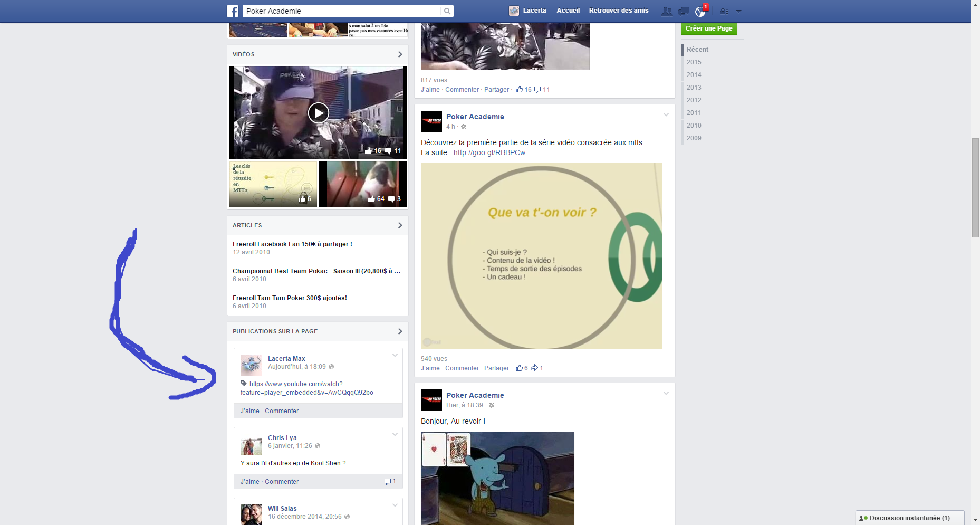
Task: Open Discussion instantanée (1) chat bar
Action: click(x=910, y=518)
